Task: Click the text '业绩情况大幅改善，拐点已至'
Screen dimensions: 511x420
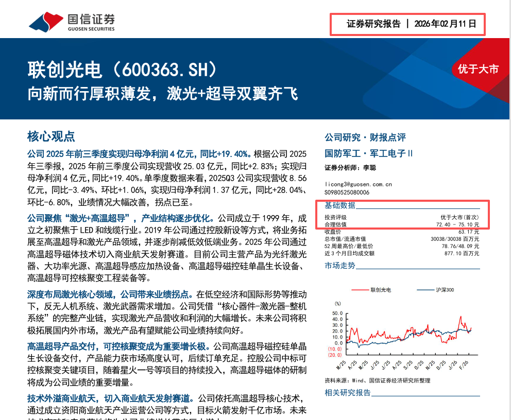Action: pos(133,202)
